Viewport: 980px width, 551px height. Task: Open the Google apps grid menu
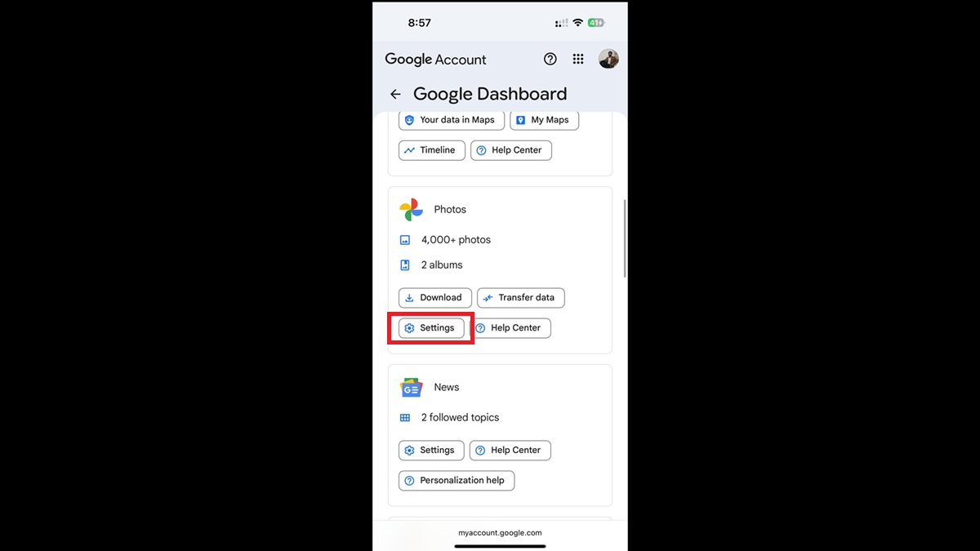coord(578,59)
